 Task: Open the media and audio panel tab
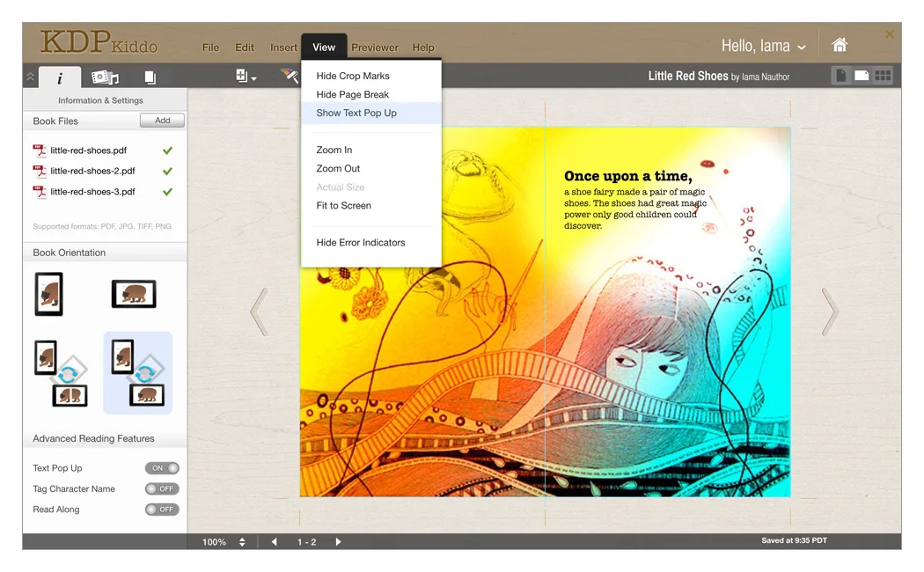pos(105,77)
